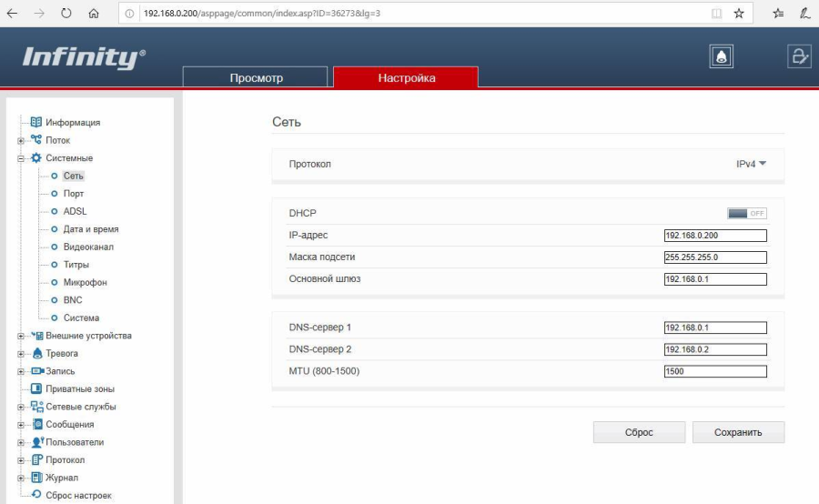Image resolution: width=819 pixels, height=504 pixels.
Task: Expand the Тревога tree node
Action: click(21, 354)
